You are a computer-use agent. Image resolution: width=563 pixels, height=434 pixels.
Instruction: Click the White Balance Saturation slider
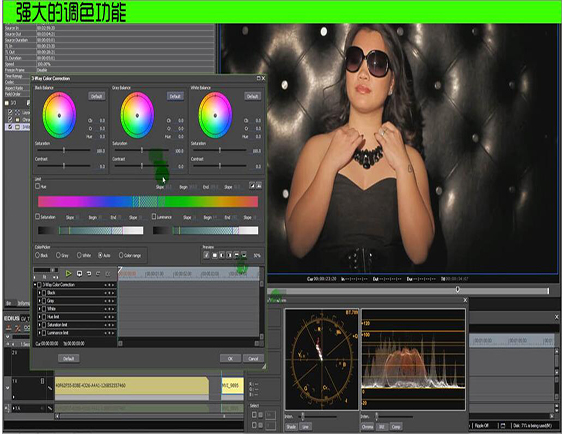click(220, 150)
